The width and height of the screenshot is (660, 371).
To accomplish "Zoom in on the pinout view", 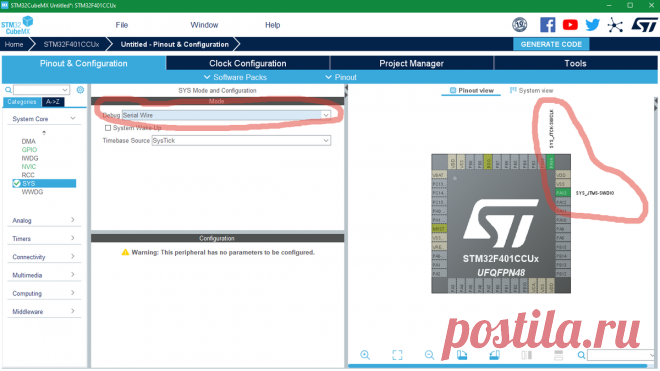I will [365, 355].
